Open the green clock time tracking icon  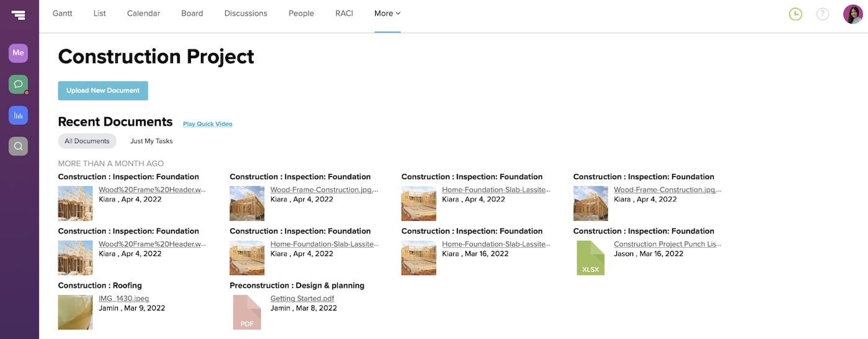795,14
